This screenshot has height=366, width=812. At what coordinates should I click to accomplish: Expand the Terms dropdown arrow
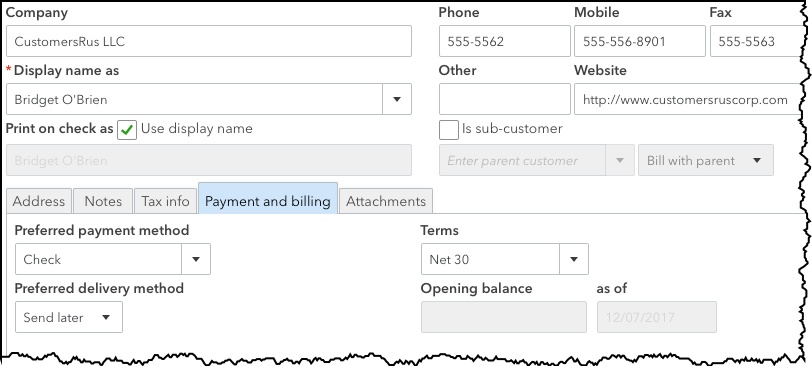tap(574, 259)
